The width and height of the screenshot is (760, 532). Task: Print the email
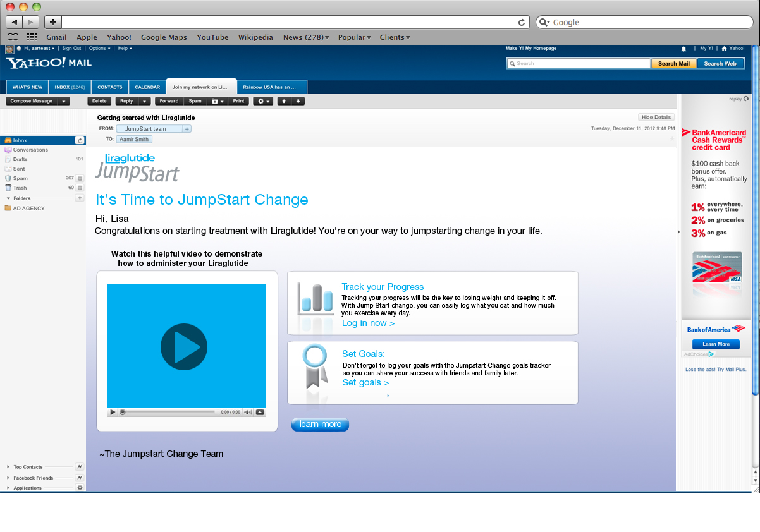point(238,101)
